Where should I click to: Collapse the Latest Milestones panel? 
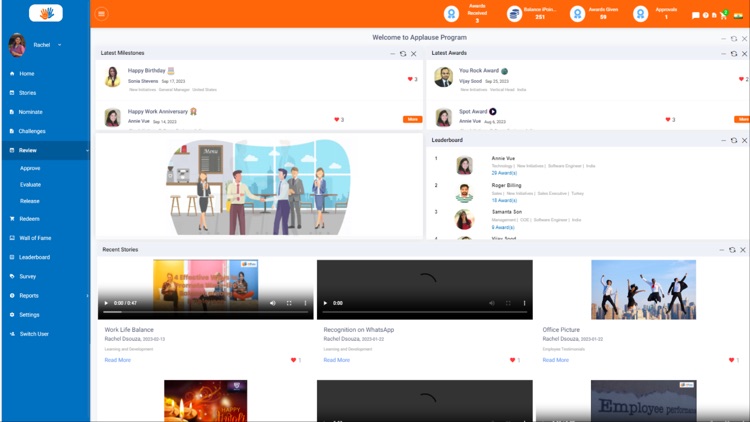[x=393, y=54]
